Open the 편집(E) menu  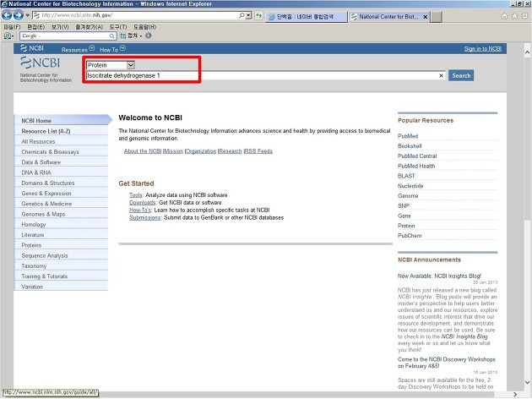point(36,27)
